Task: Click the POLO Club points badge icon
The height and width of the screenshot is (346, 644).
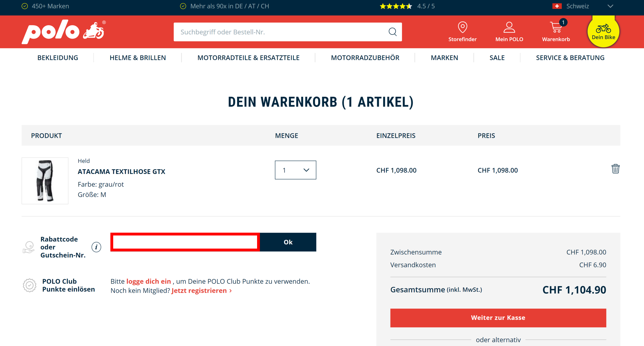Action: tap(30, 285)
